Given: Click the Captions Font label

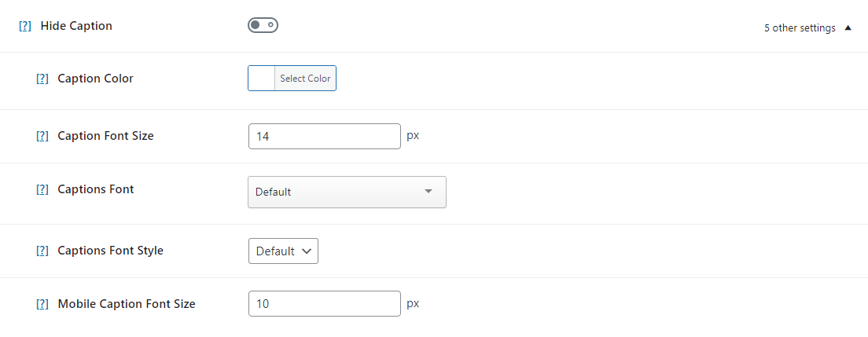Looking at the screenshot, I should point(96,189).
